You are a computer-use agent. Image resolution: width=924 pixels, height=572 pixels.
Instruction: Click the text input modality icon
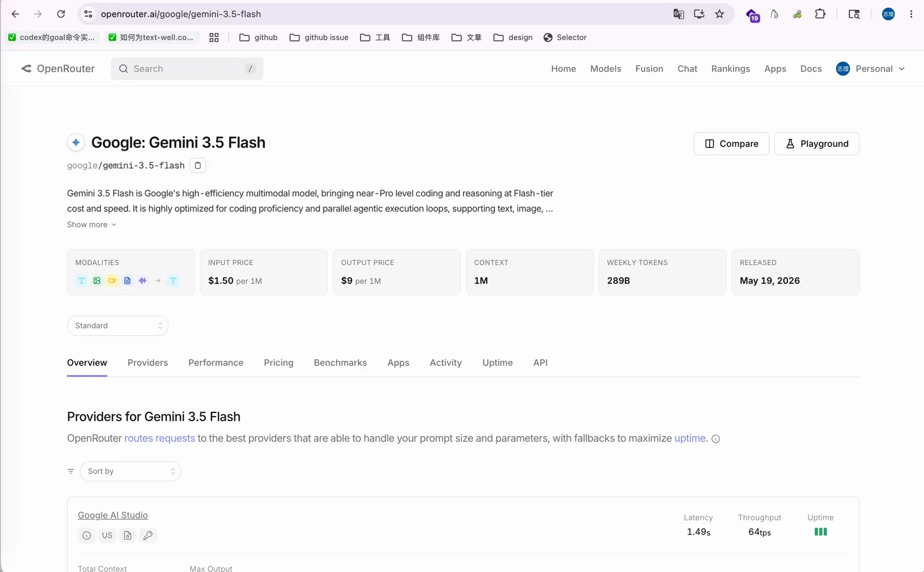81,281
